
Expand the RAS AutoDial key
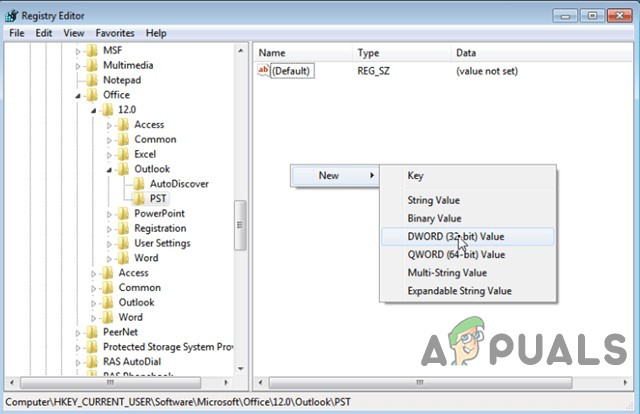[x=78, y=363]
